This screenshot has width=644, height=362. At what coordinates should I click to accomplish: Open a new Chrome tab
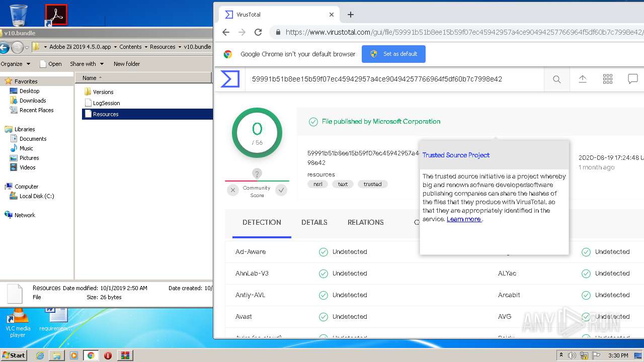click(x=351, y=15)
